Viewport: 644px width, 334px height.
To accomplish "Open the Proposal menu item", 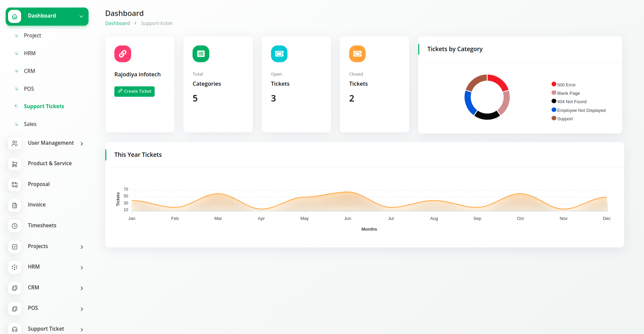I will (x=39, y=184).
